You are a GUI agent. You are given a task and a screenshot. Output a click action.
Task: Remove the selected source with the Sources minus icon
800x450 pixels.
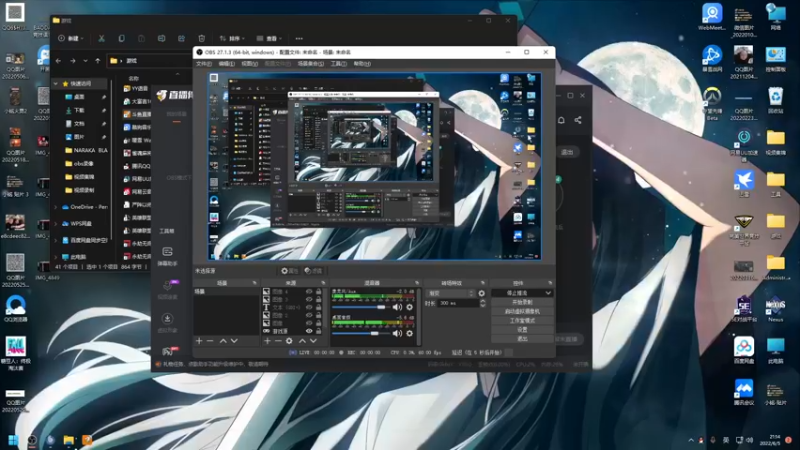(x=278, y=341)
